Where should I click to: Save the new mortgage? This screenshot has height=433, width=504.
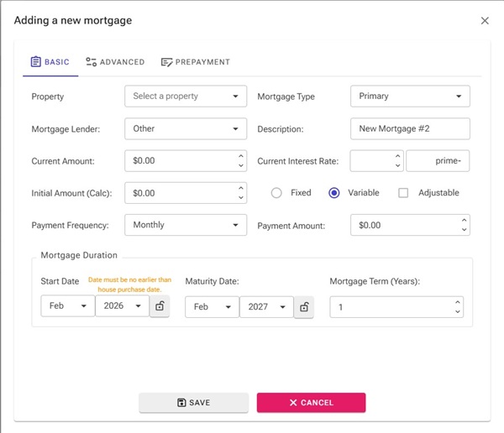[x=193, y=403]
